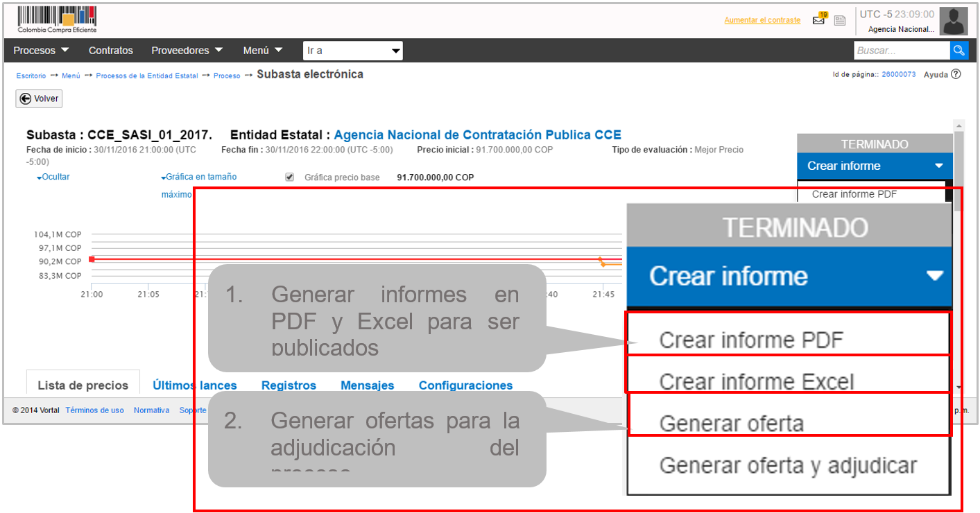980x513 pixels.
Task: Switch to the Configuraciones tab
Action: (465, 385)
